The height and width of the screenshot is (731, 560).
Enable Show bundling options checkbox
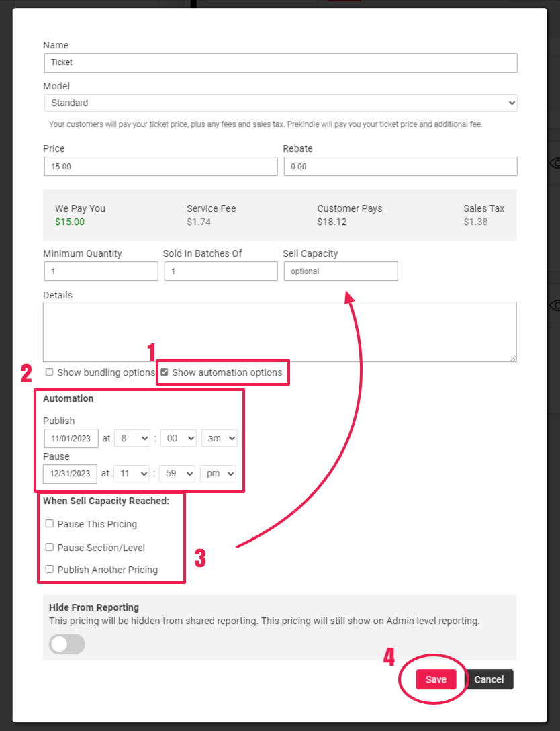coord(50,372)
